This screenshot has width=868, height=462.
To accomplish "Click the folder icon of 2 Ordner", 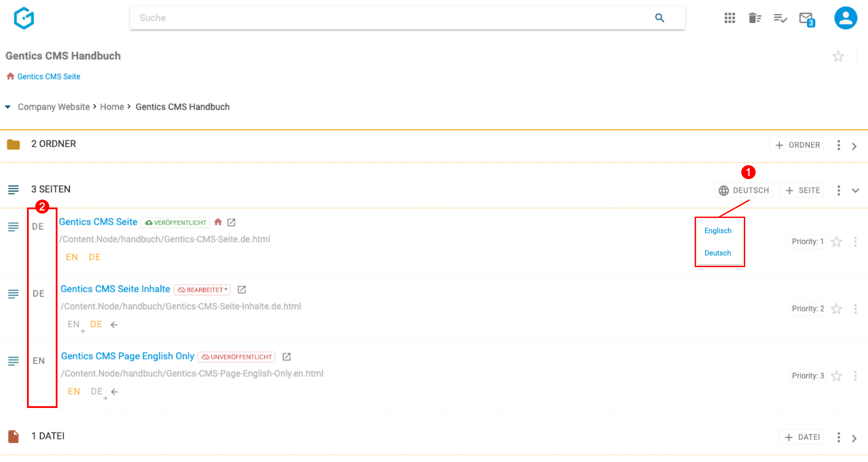I will 14,144.
